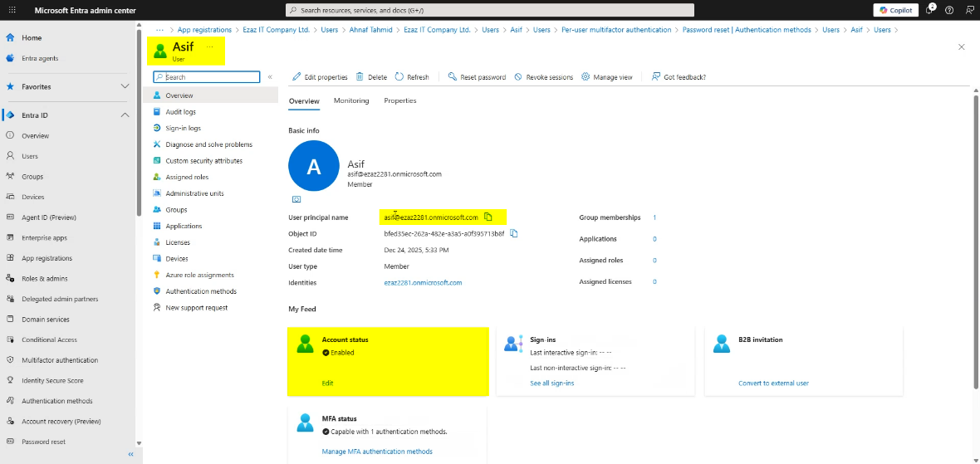Open the ezaz2281.onmicrosoft.com identities link
Screen dimensions: 980x464
tap(423, 283)
